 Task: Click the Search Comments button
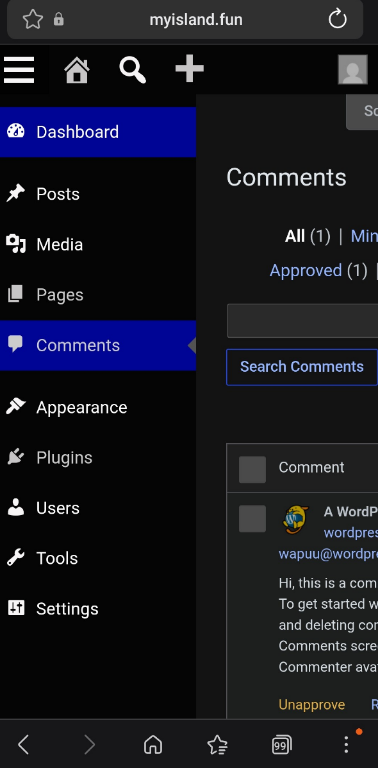302,367
